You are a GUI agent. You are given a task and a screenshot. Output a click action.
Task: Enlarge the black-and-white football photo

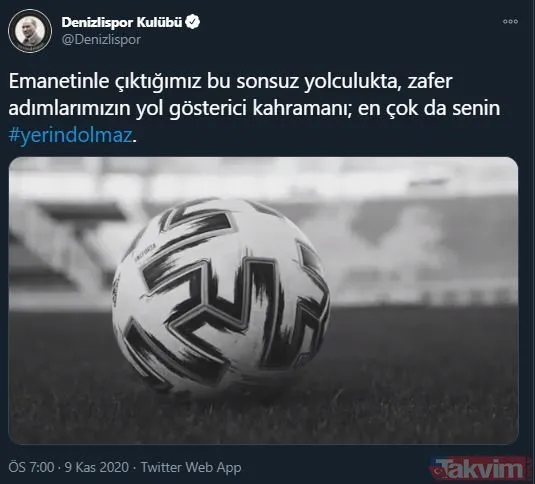[x=263, y=300]
